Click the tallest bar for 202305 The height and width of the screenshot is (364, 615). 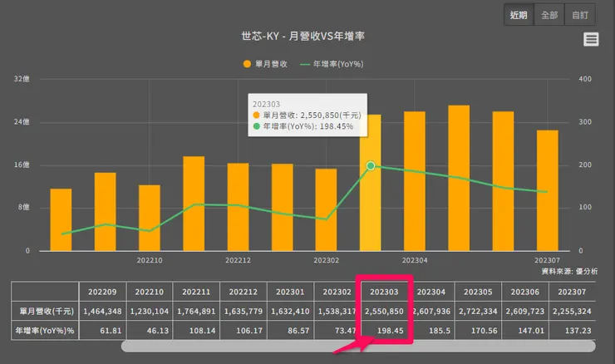coord(459,178)
